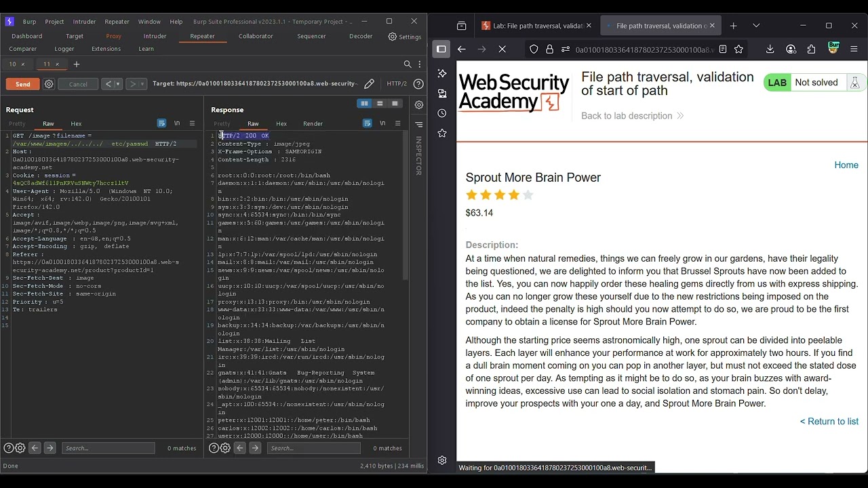Click the Home link on lab page
This screenshot has width=868, height=488.
tap(846, 165)
